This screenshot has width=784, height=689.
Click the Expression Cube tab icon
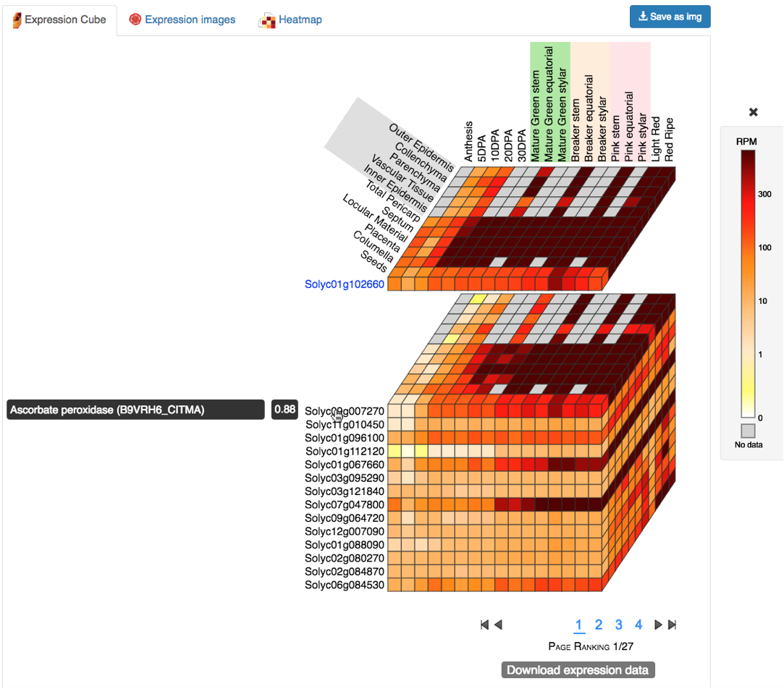17,20
